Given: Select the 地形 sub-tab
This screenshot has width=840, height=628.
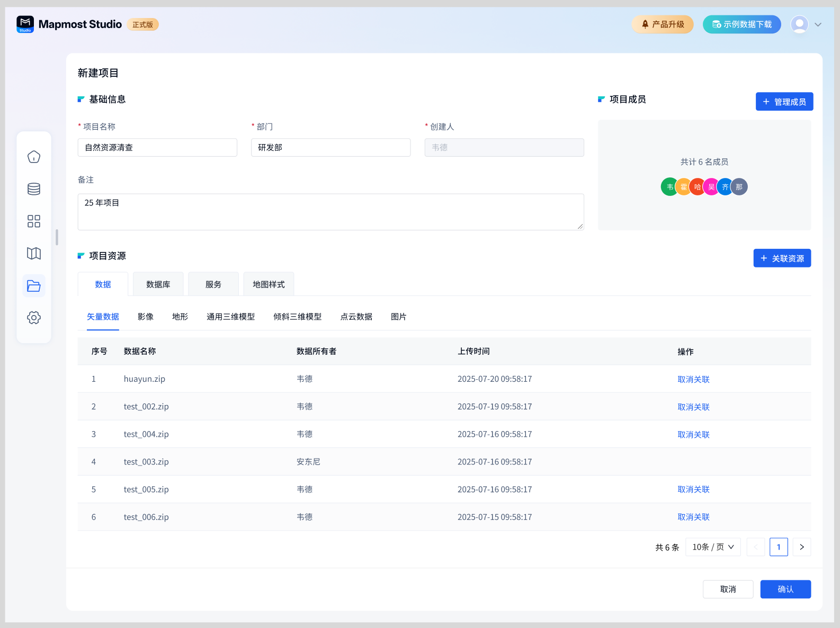Looking at the screenshot, I should [x=180, y=317].
